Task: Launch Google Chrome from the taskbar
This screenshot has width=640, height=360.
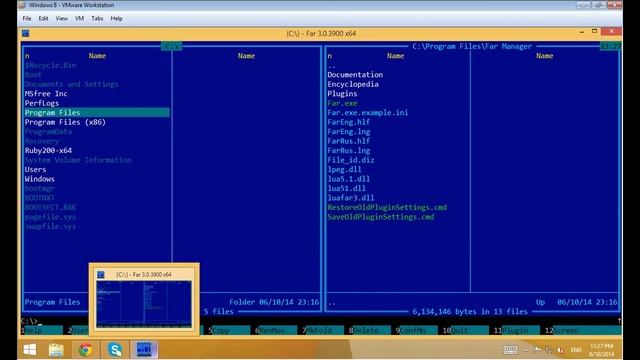Action: pos(85,350)
